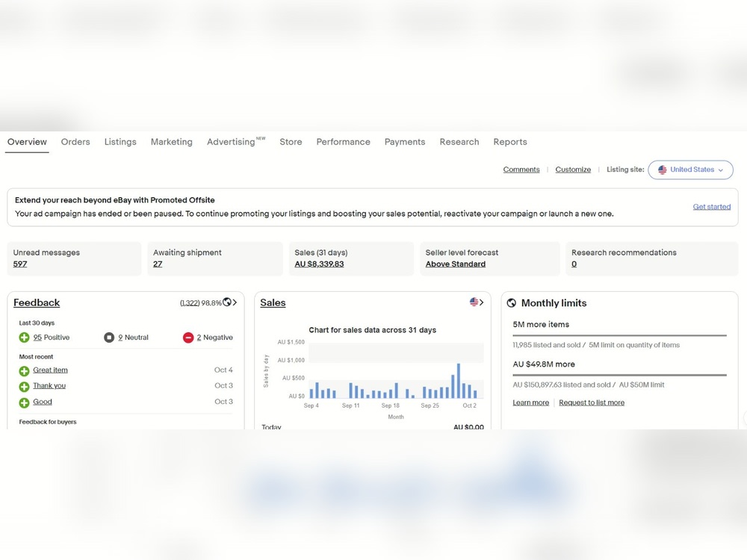Click Above Standard seller level link

(456, 264)
